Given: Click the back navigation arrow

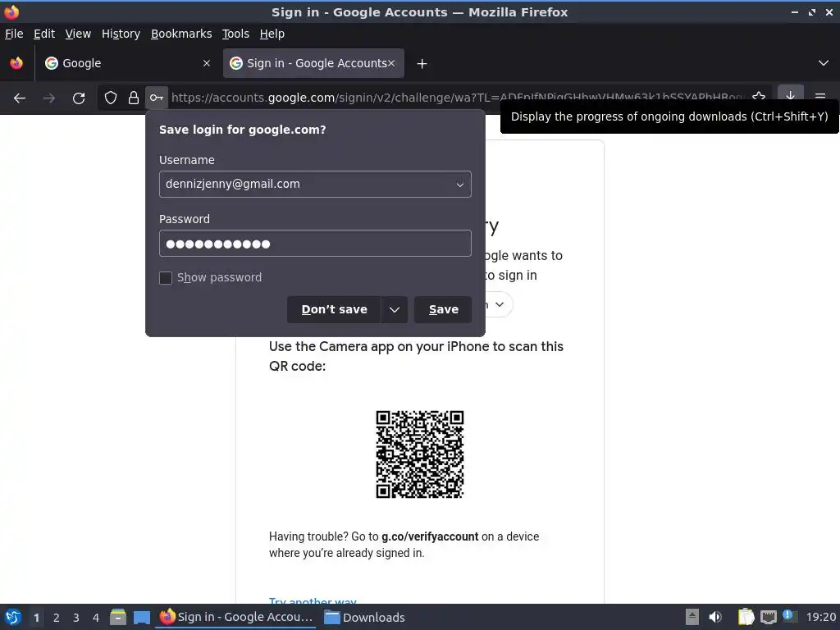Looking at the screenshot, I should 20,98.
